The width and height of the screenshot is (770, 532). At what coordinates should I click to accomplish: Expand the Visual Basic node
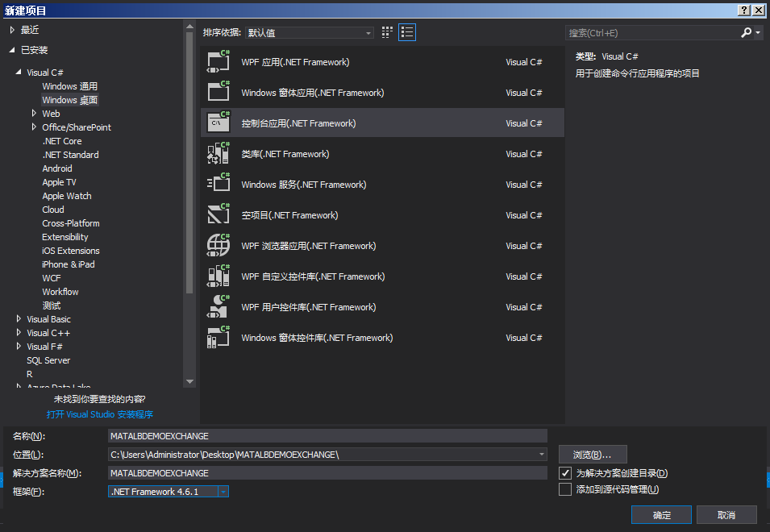19,318
